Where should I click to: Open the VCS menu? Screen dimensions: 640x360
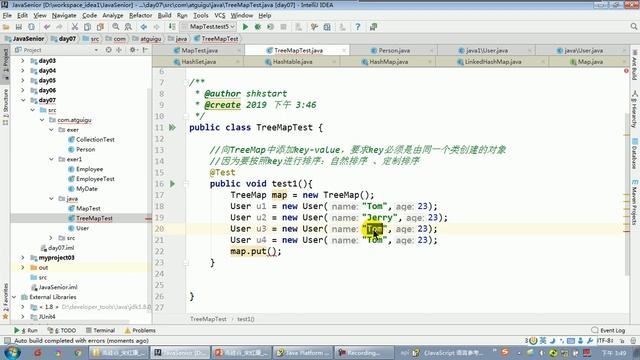pyautogui.click(x=220, y=16)
